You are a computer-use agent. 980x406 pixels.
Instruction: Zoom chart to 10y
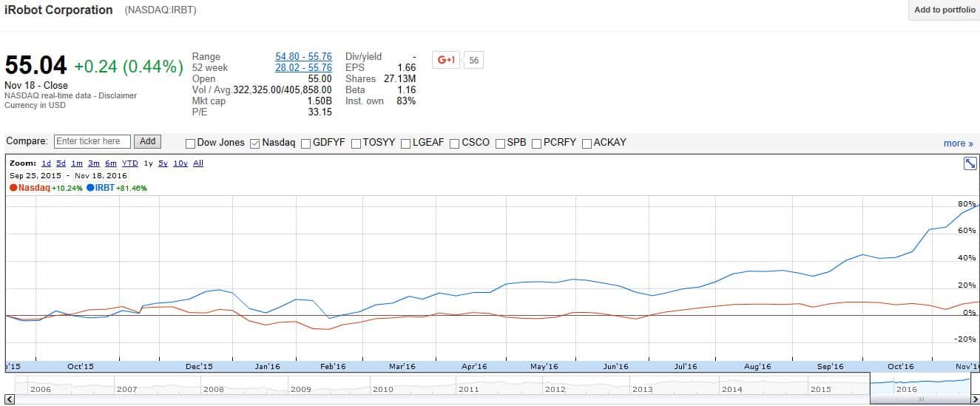pos(180,163)
